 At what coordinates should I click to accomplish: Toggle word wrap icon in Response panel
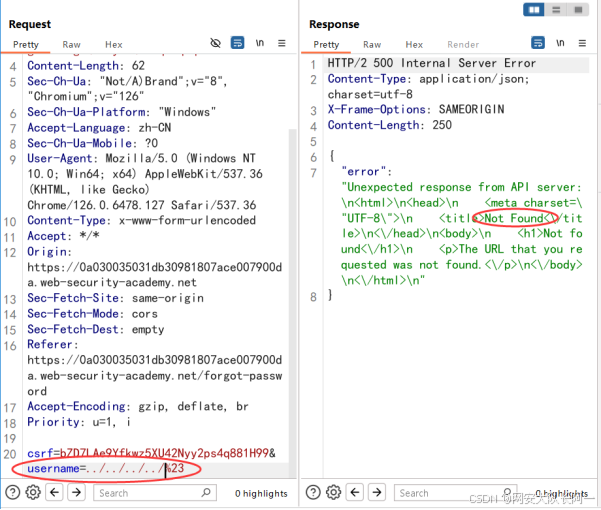coord(538,44)
